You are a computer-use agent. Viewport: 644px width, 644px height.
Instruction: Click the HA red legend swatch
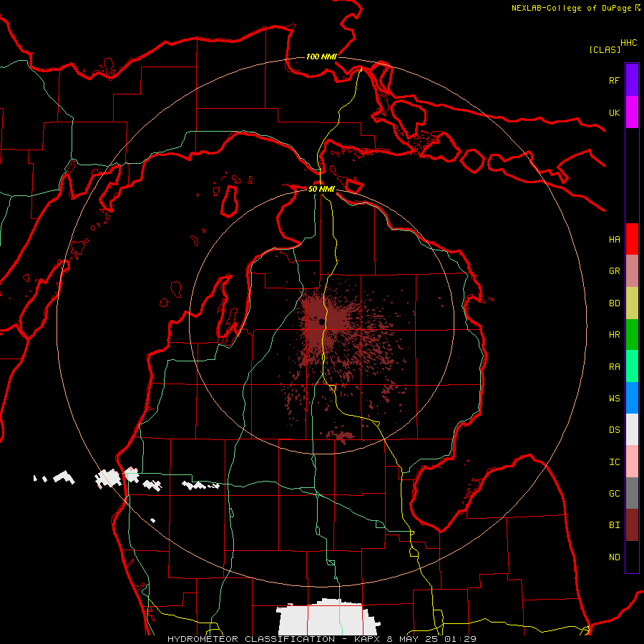pyautogui.click(x=632, y=239)
